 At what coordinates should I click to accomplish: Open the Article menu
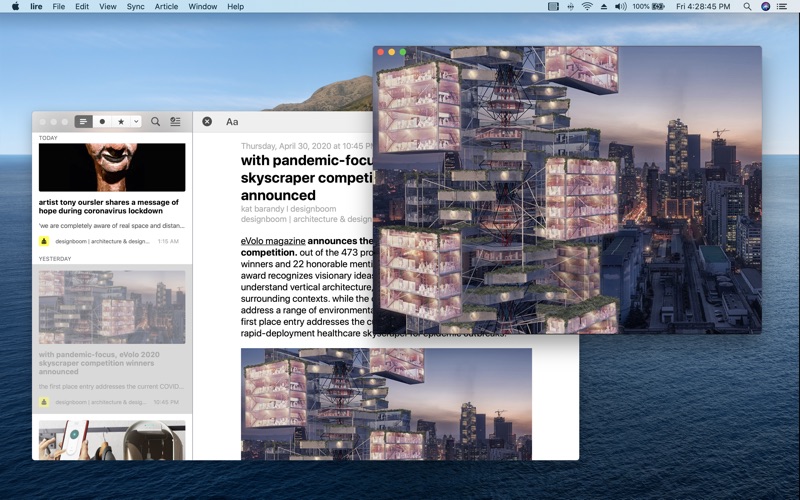point(166,6)
